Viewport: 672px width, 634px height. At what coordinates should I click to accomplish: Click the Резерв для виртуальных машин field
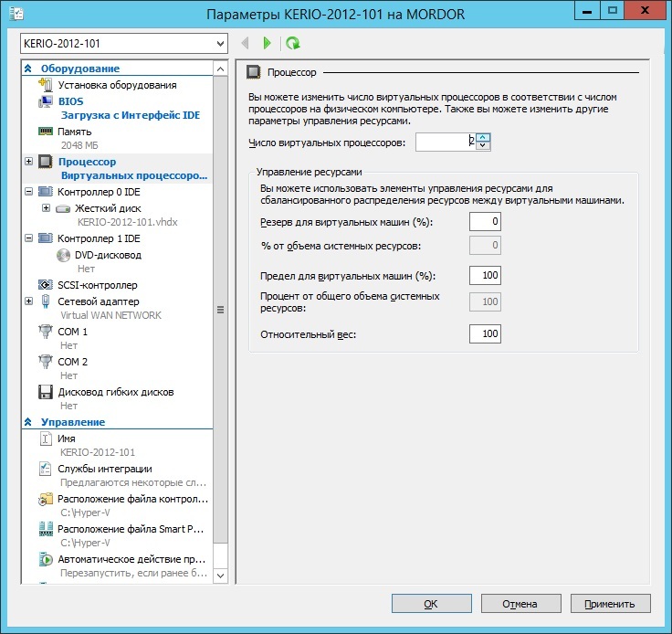point(485,222)
